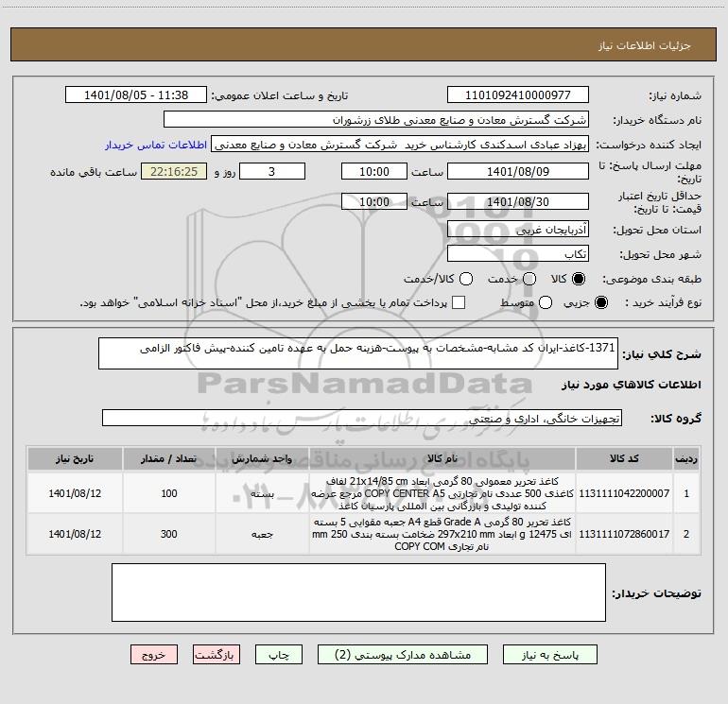Click the جزئیات اطلاعات نیاز page header
This screenshot has height=704, width=728.
(644, 45)
